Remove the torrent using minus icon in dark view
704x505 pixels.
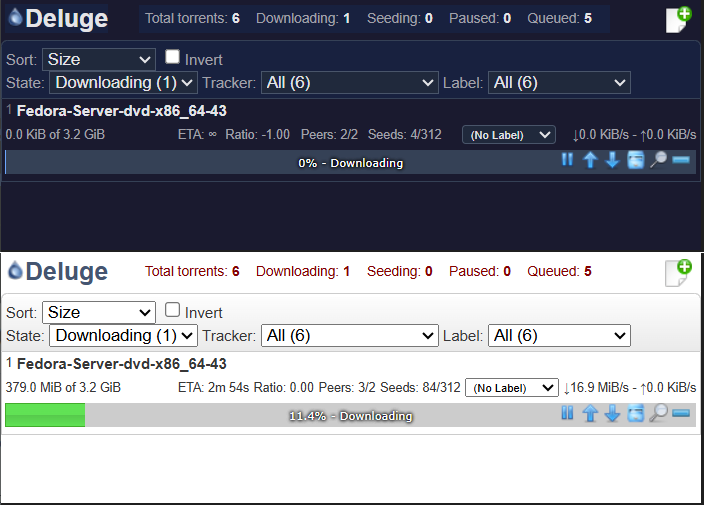click(681, 160)
